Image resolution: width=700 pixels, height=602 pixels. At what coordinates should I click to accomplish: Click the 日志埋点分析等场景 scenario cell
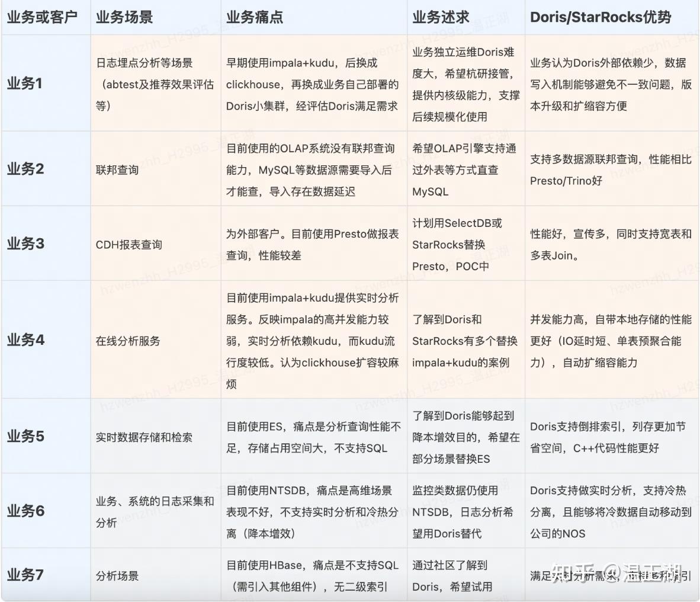coord(155,84)
